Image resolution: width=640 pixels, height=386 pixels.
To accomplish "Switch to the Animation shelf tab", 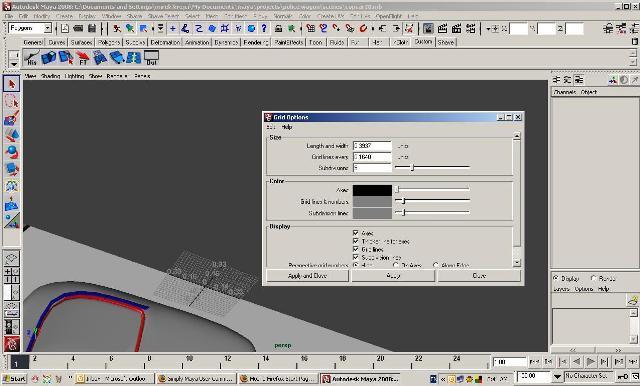I will point(197,42).
